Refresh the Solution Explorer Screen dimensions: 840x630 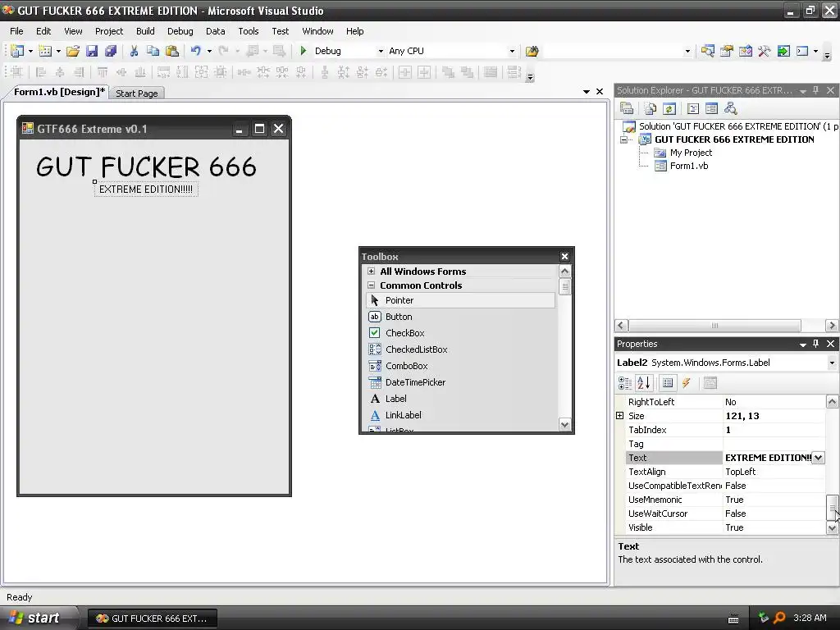pyautogui.click(x=669, y=109)
